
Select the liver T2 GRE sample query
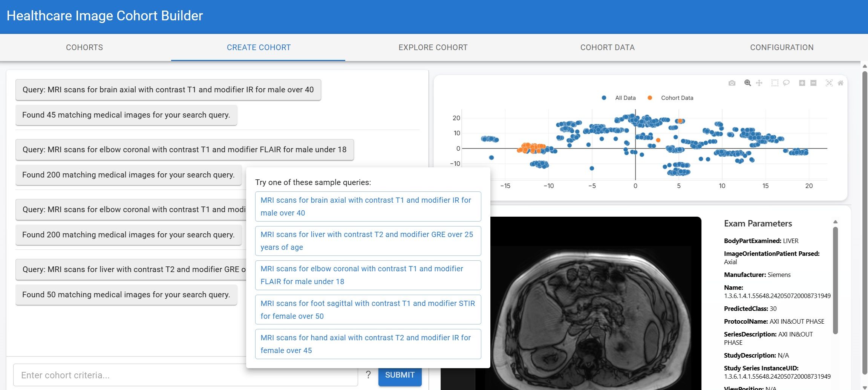(368, 241)
